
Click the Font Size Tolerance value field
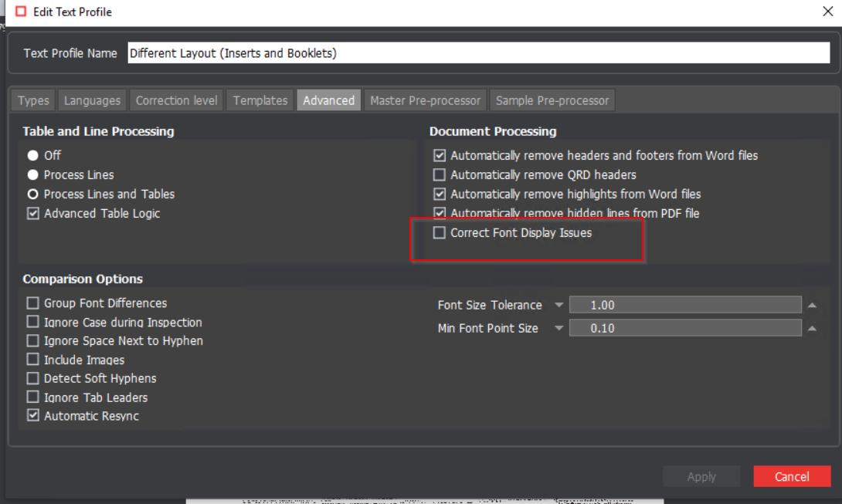coord(684,306)
